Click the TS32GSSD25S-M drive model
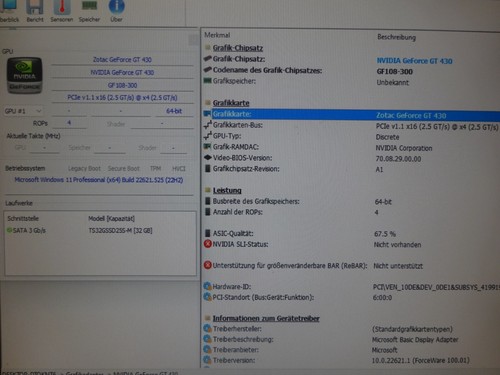The height and width of the screenshot is (375, 500). 120,231
